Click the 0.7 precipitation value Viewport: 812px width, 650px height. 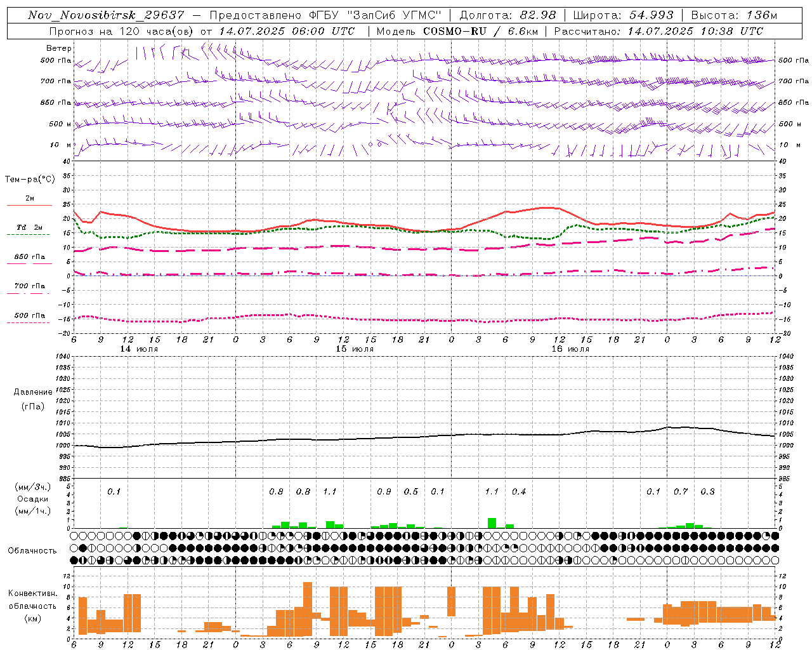coord(681,492)
